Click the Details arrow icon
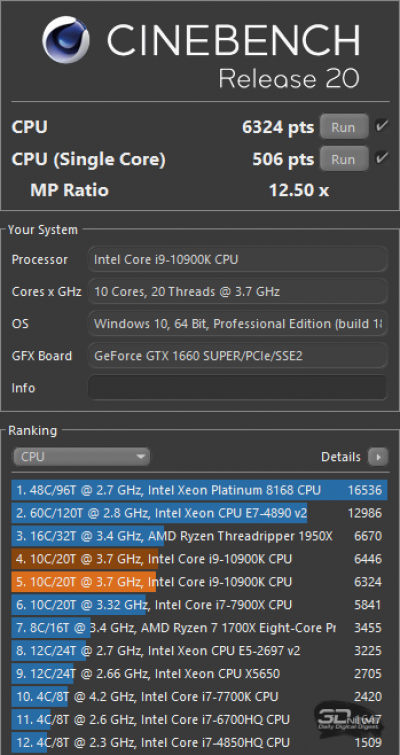Viewport: 400px width, 755px height. pos(378,456)
